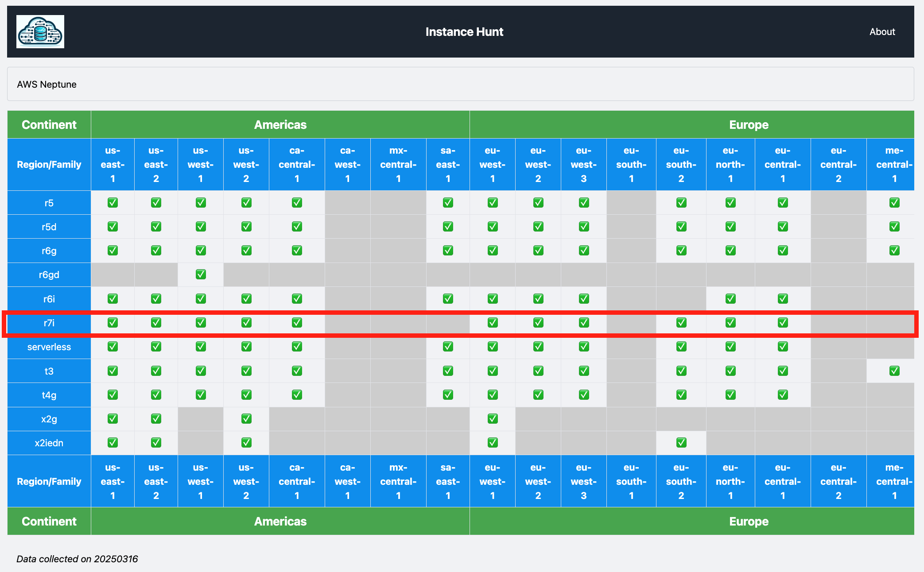This screenshot has width=924, height=572.
Task: Click the t4g eu-north-1 checkmark
Action: coord(730,395)
